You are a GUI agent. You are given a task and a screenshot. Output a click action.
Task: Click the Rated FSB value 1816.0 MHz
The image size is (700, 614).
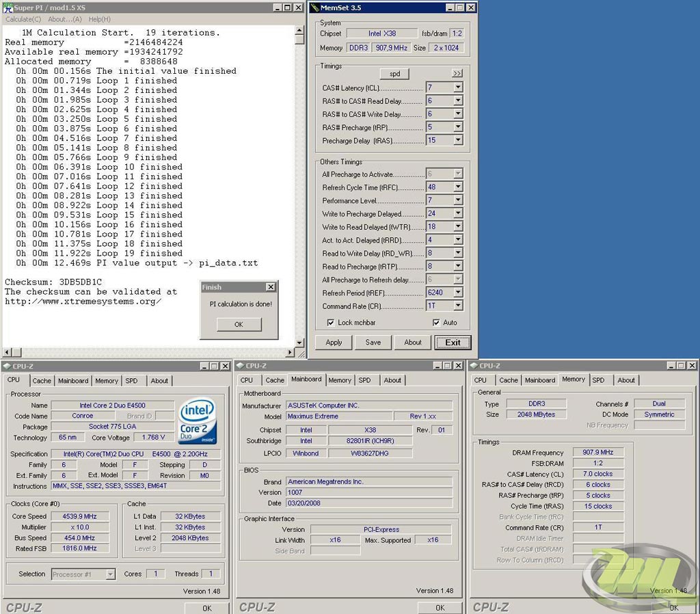click(79, 548)
